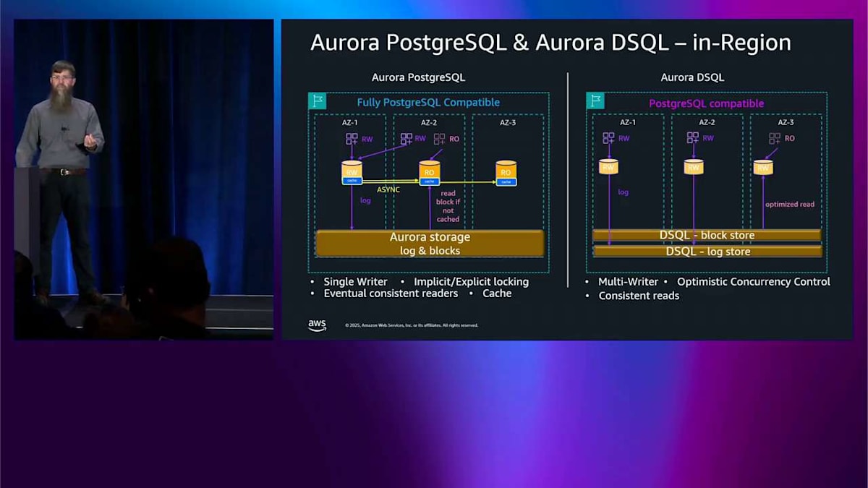The height and width of the screenshot is (488, 868).
Task: Click the RO database cylinder in Aurora PostgreSQL AZ-2
Action: click(x=430, y=173)
